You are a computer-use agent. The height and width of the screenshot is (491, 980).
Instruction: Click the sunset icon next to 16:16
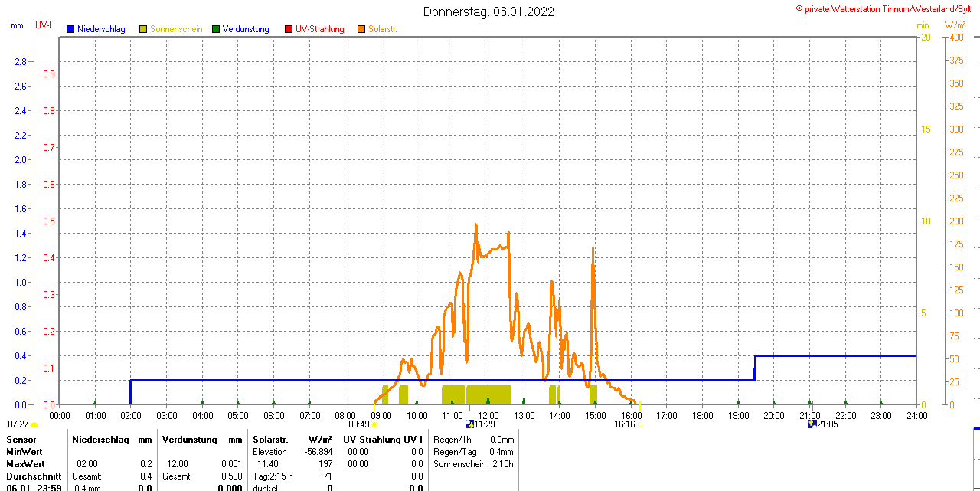(641, 424)
